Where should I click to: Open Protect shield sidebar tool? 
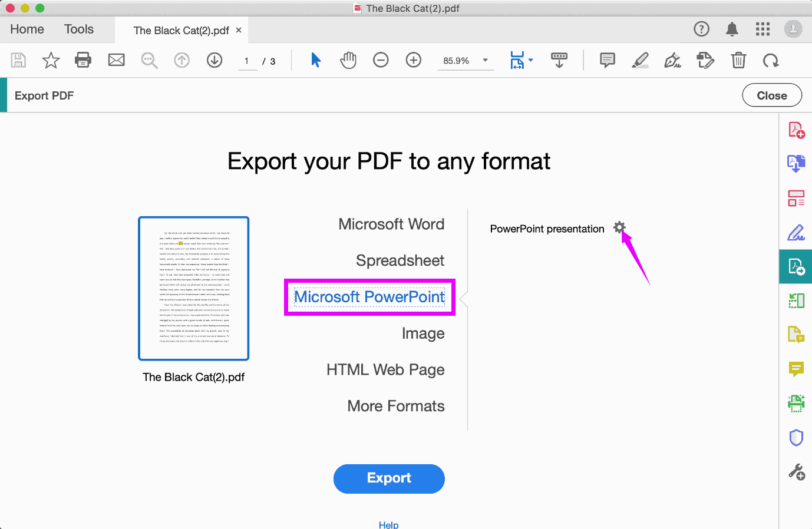[796, 438]
